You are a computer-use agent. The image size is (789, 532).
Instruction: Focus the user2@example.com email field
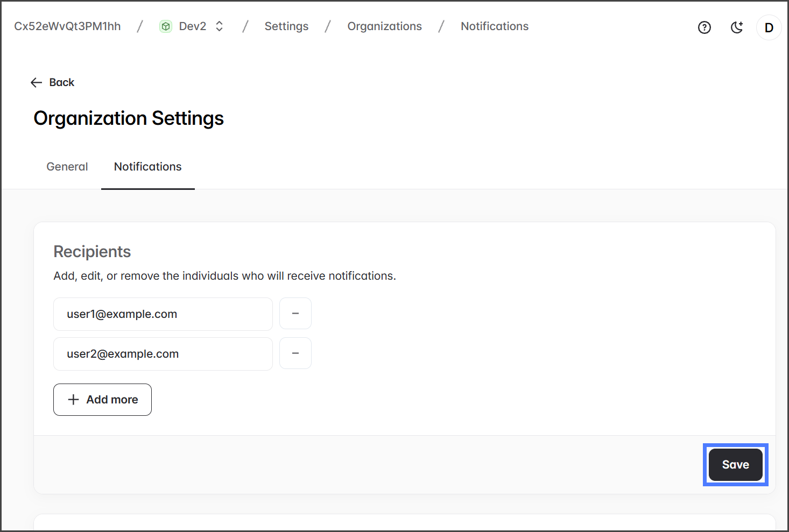coord(163,354)
